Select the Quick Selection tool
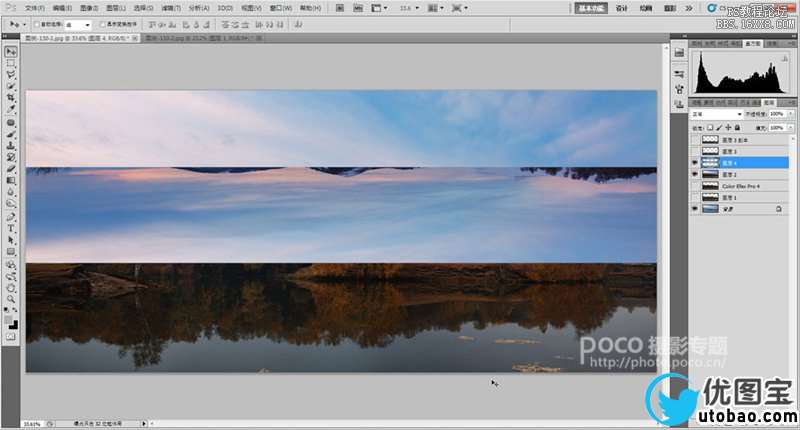The height and width of the screenshot is (430, 800). click(x=11, y=86)
